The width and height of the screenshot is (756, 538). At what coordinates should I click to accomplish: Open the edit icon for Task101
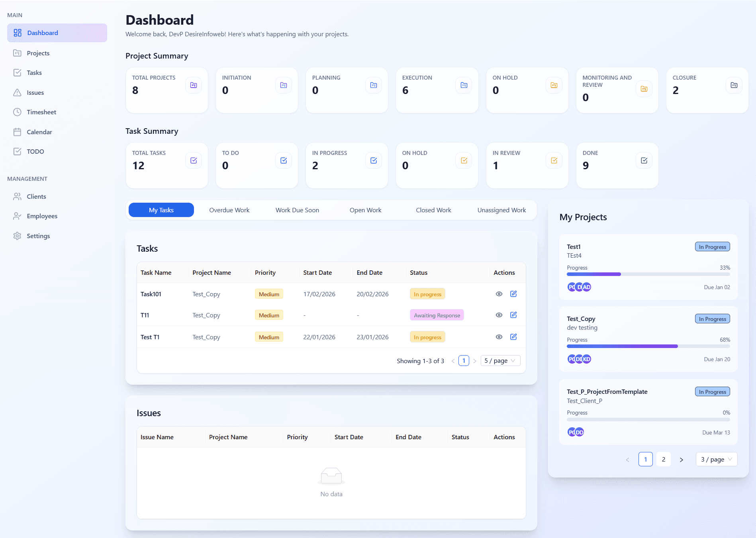coord(513,294)
